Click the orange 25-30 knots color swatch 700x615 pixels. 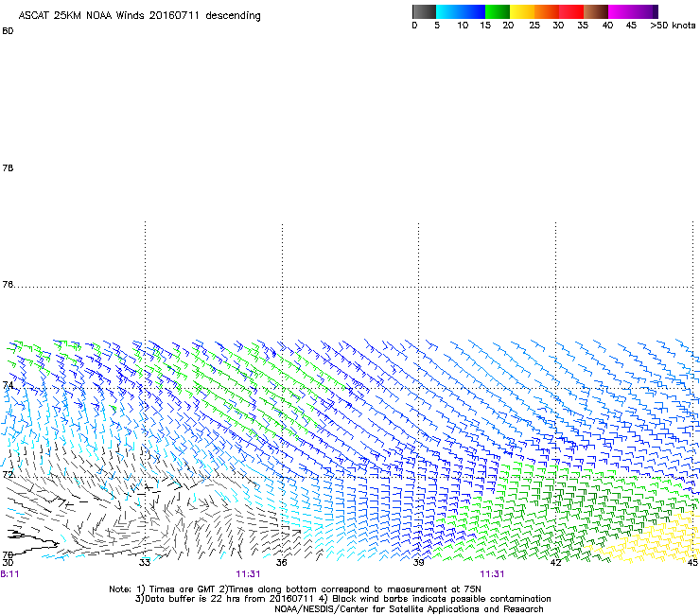(x=547, y=11)
